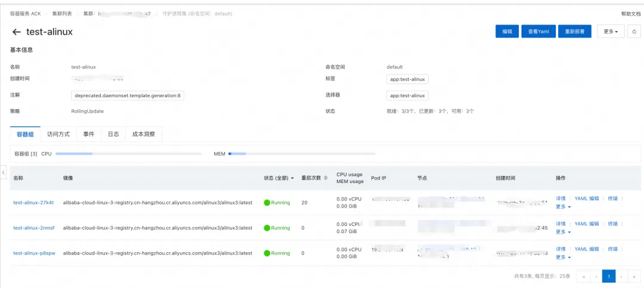This screenshot has height=288, width=644.
Task: Switch to the 访问方式 tab
Action: click(x=58, y=134)
